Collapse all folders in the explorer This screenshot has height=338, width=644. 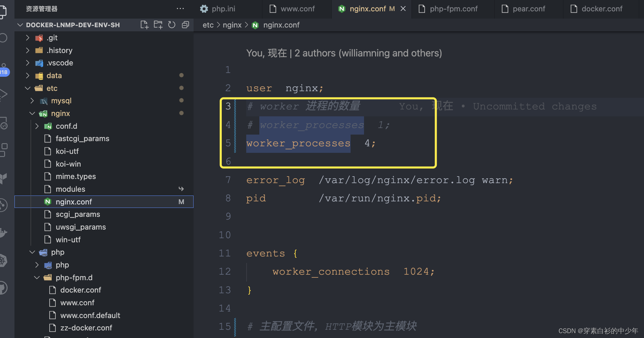point(185,25)
